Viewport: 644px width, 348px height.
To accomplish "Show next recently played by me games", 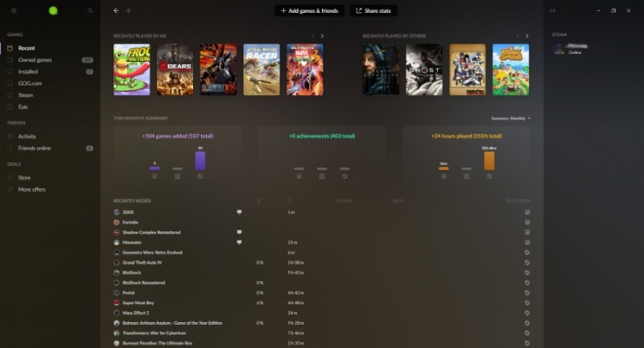I will pyautogui.click(x=322, y=36).
